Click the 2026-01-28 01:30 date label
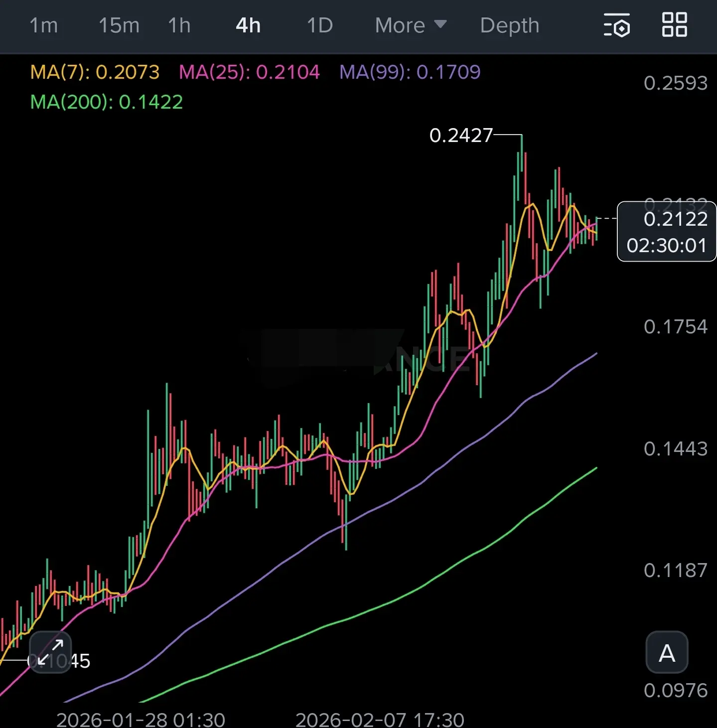The height and width of the screenshot is (728, 717). (141, 720)
